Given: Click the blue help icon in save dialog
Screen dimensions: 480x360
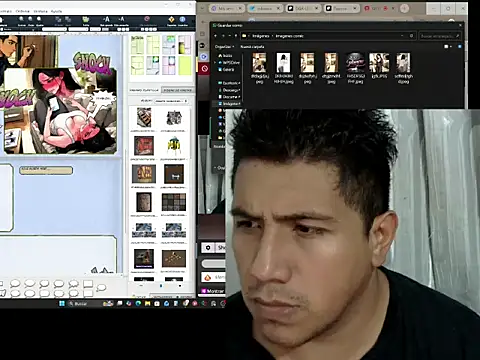Looking at the screenshot, I should coord(460,46).
